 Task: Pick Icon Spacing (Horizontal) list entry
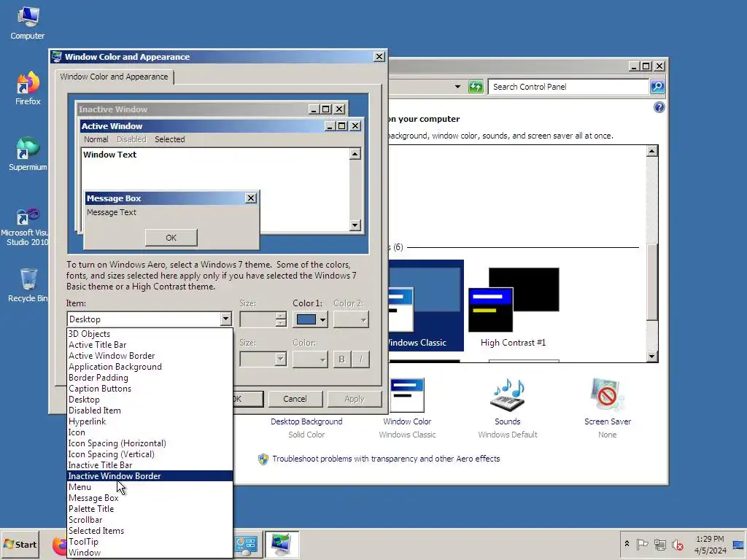click(150, 443)
